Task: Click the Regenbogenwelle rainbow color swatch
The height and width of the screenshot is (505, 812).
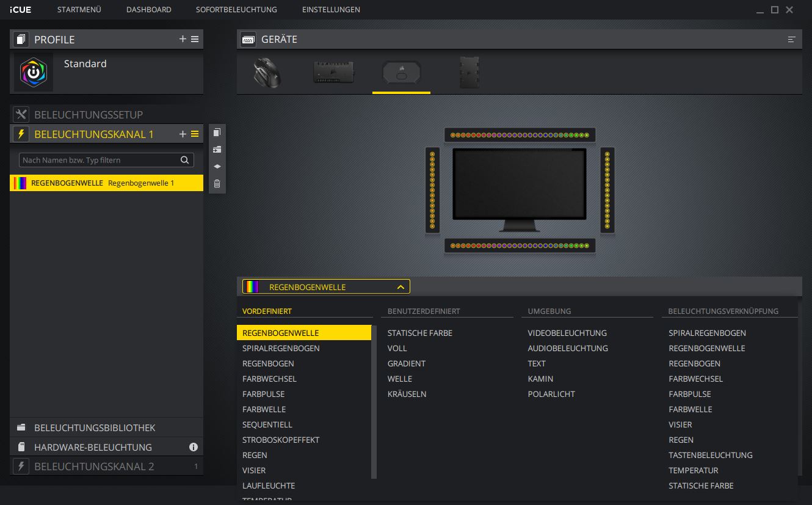Action: [x=20, y=183]
